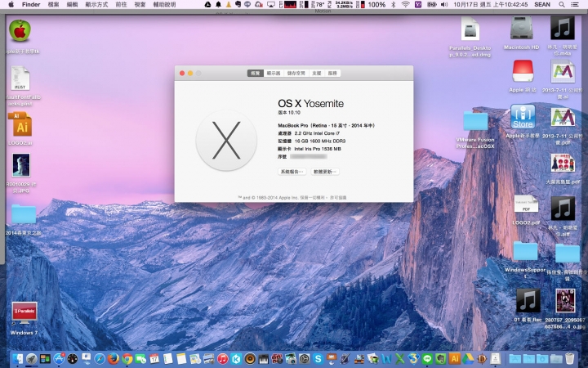Image resolution: width=588 pixels, height=368 pixels.
Task: Open the 顯示方式 (View) menu
Action: coord(96,5)
